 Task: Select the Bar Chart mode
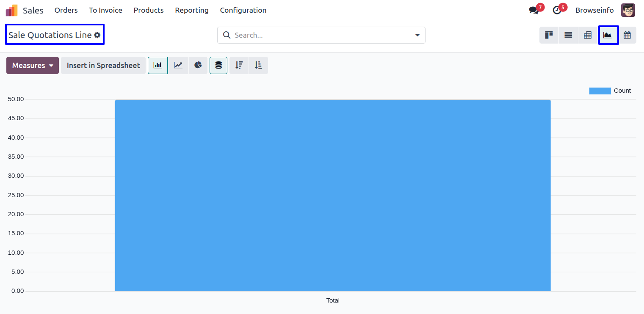click(x=158, y=66)
